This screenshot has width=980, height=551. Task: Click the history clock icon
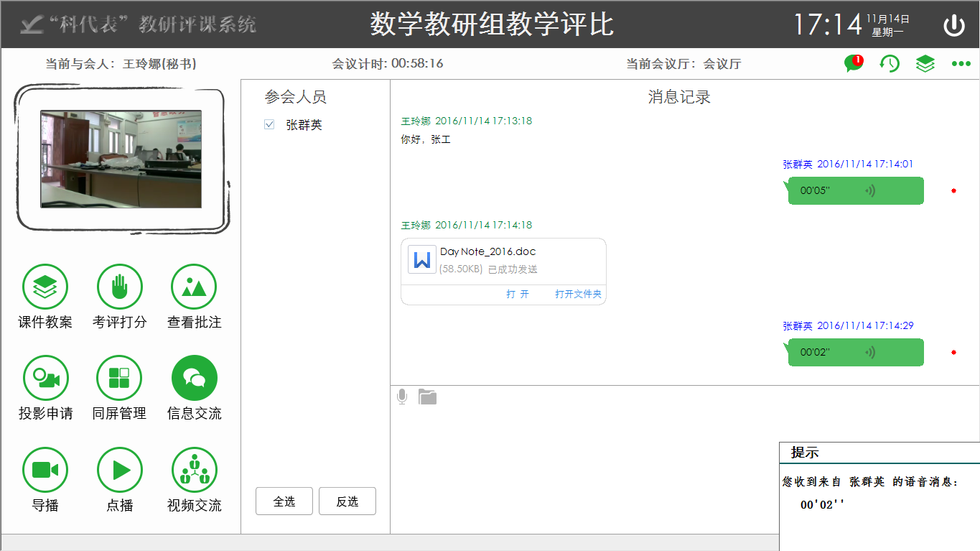tap(889, 63)
